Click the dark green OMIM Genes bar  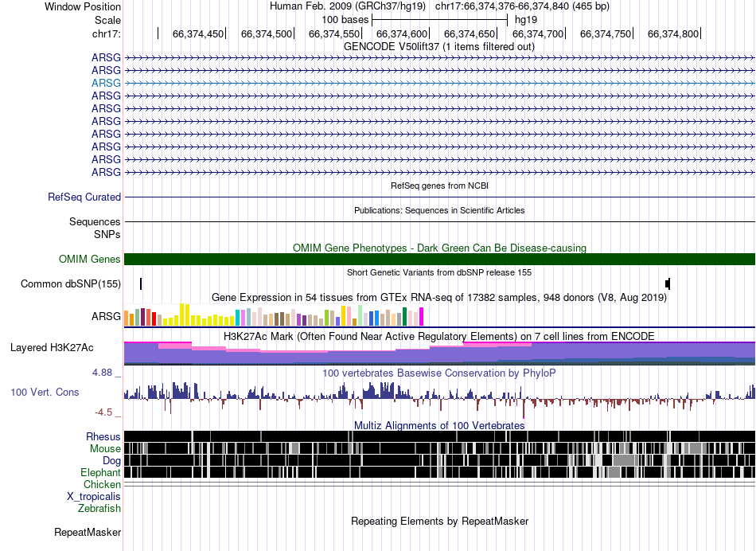tap(439, 259)
